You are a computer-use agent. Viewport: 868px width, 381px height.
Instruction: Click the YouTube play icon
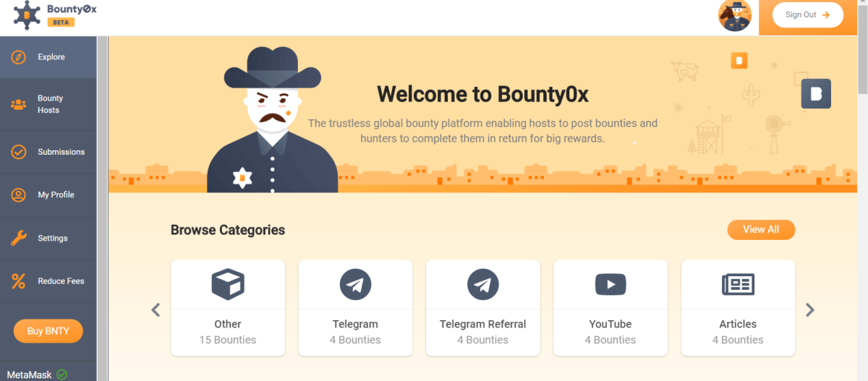610,284
